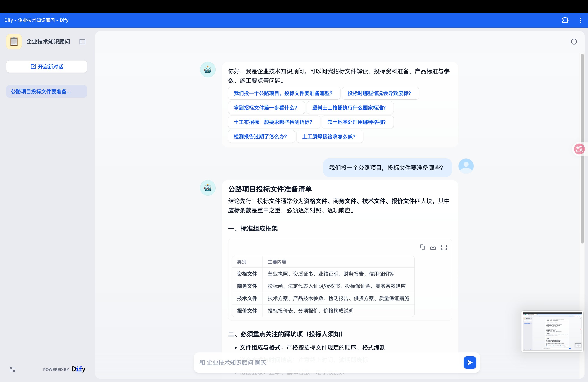
Task: Click the robot avatar beside the greeting
Action: point(208,70)
